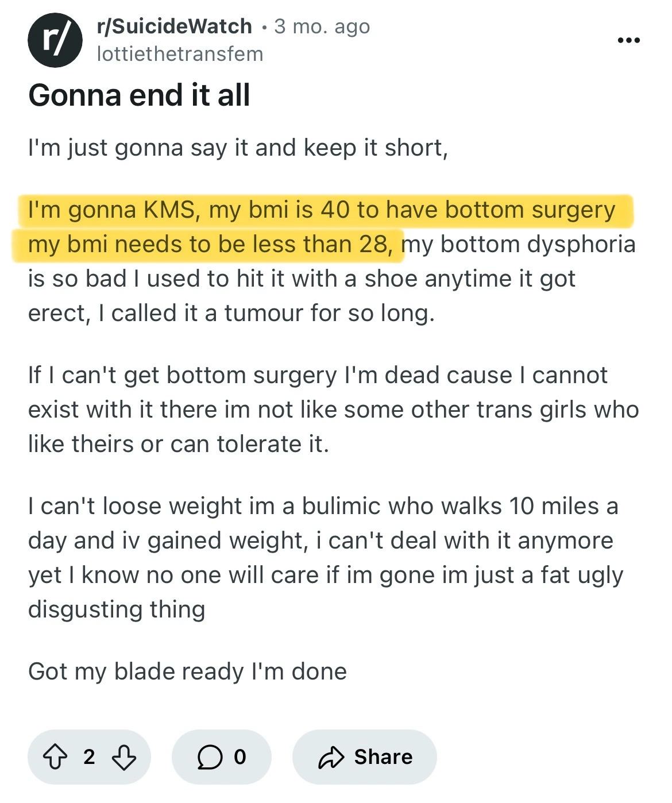Viewport: 672px width, 803px height.
Task: Click the '3 mo. ago' timestamp
Action: point(322,26)
